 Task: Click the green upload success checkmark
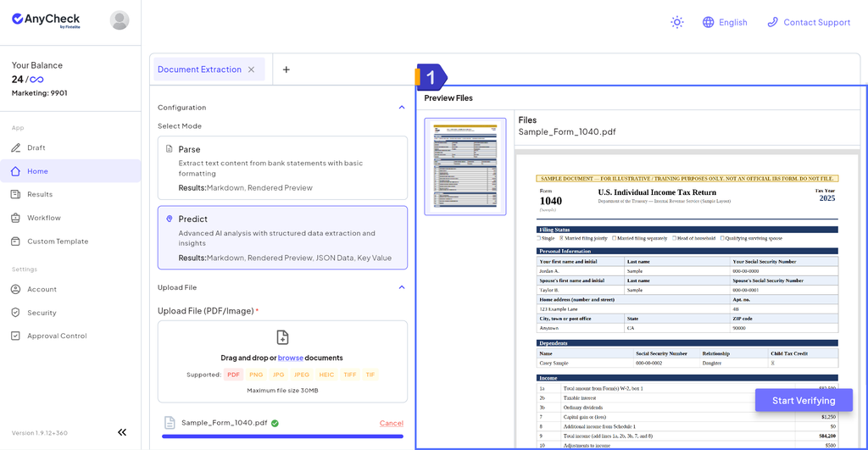[275, 423]
